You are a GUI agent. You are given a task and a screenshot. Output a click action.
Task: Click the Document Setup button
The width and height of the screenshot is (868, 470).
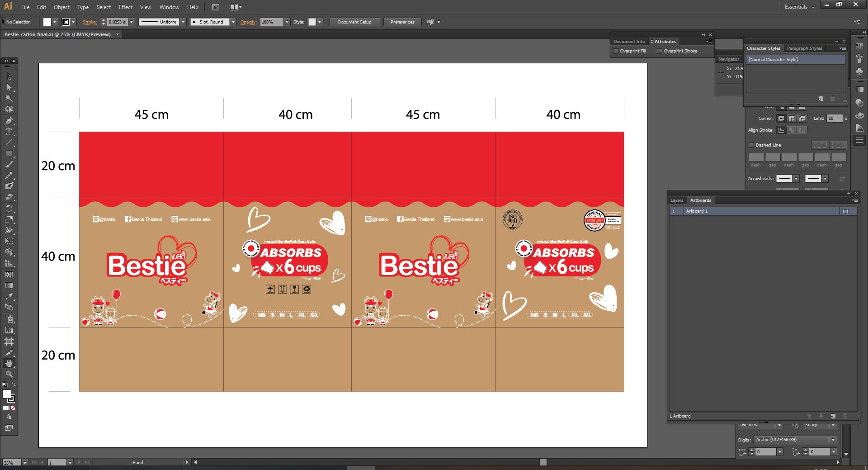point(354,22)
